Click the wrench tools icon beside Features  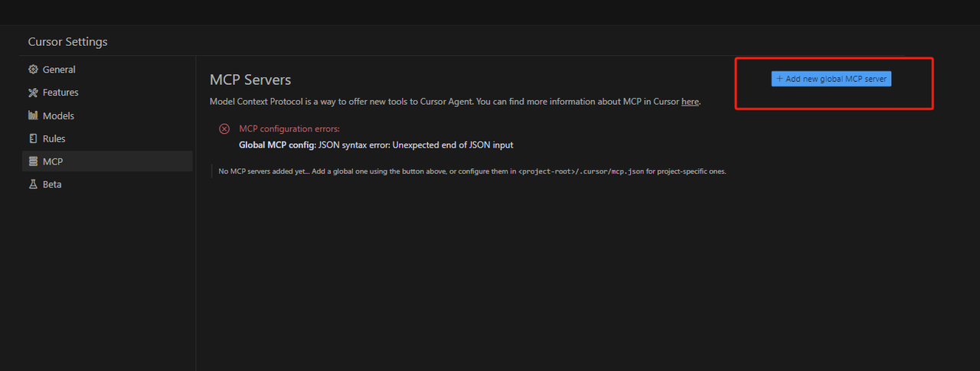click(33, 93)
